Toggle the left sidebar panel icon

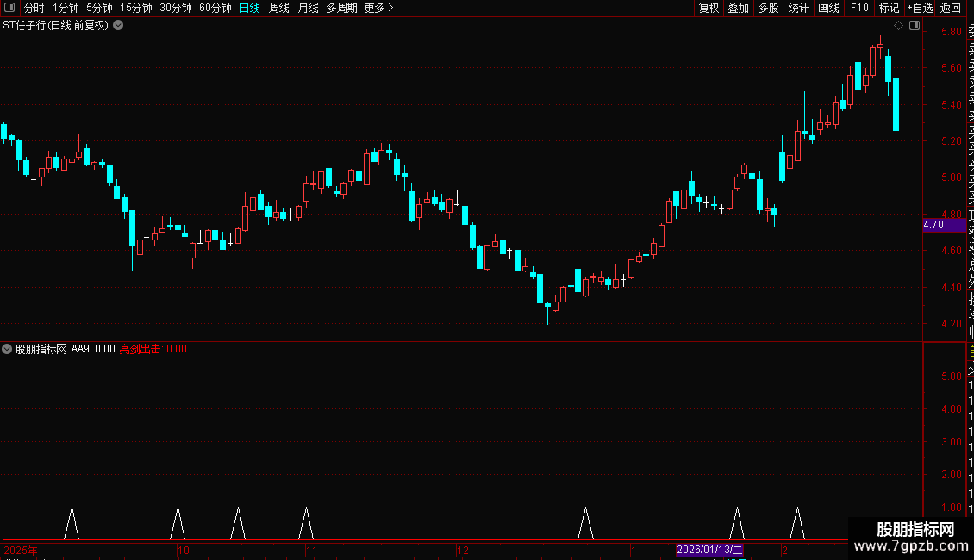pyautogui.click(x=9, y=8)
